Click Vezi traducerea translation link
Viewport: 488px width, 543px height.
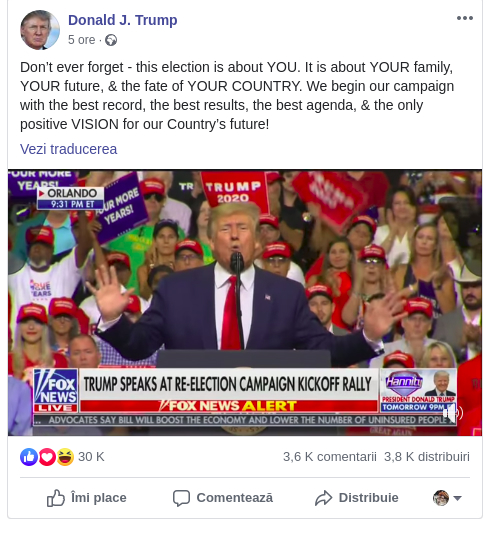(x=69, y=149)
